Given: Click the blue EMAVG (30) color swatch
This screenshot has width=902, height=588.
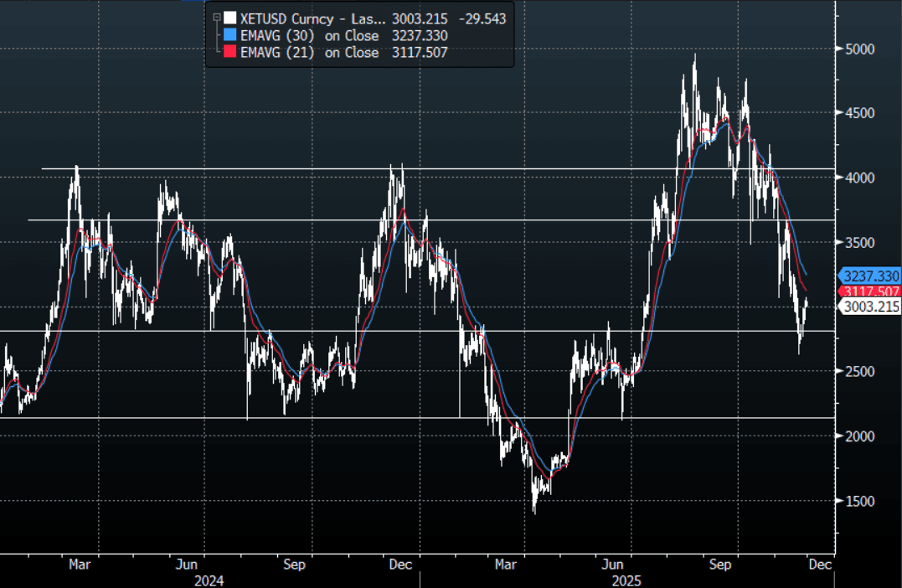Looking at the screenshot, I should (229, 35).
